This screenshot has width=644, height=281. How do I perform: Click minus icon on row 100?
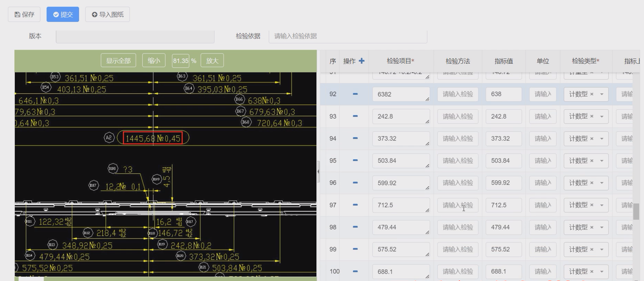tap(355, 272)
